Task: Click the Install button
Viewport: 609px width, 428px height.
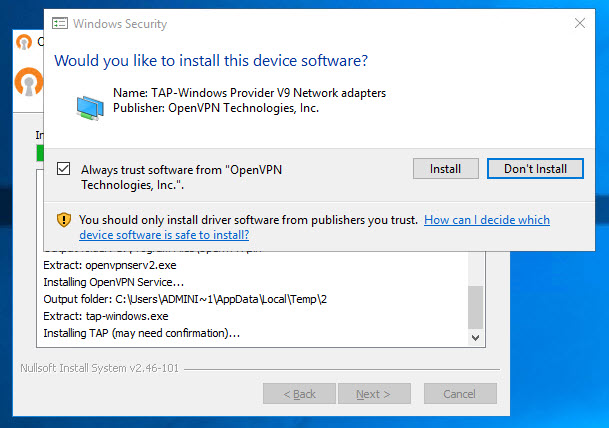Action: 445,169
